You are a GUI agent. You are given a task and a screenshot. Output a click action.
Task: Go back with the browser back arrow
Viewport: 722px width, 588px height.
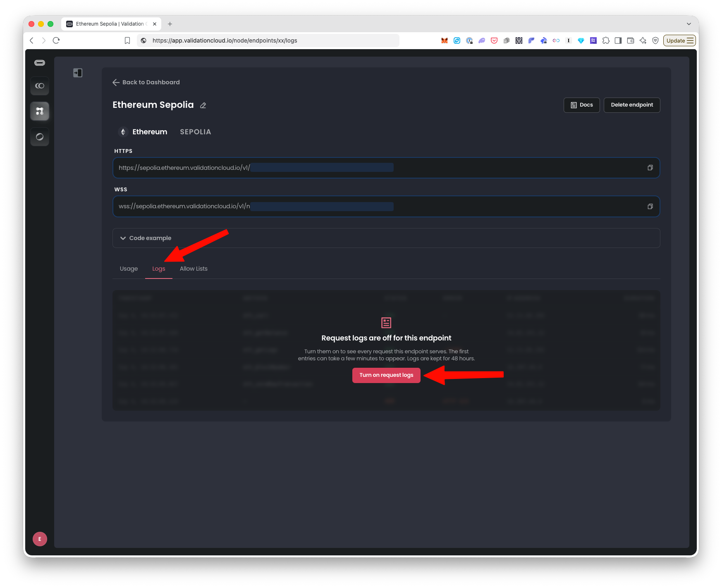point(31,40)
